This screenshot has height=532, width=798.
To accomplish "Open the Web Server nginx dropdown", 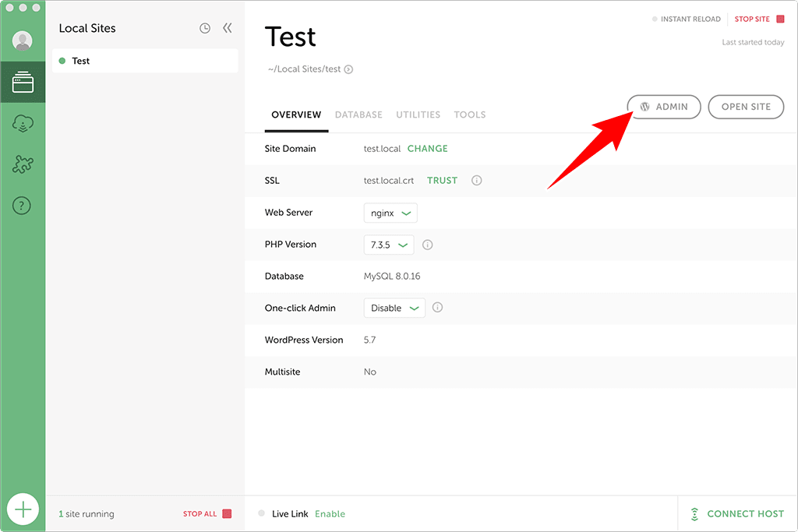I will pyautogui.click(x=390, y=213).
